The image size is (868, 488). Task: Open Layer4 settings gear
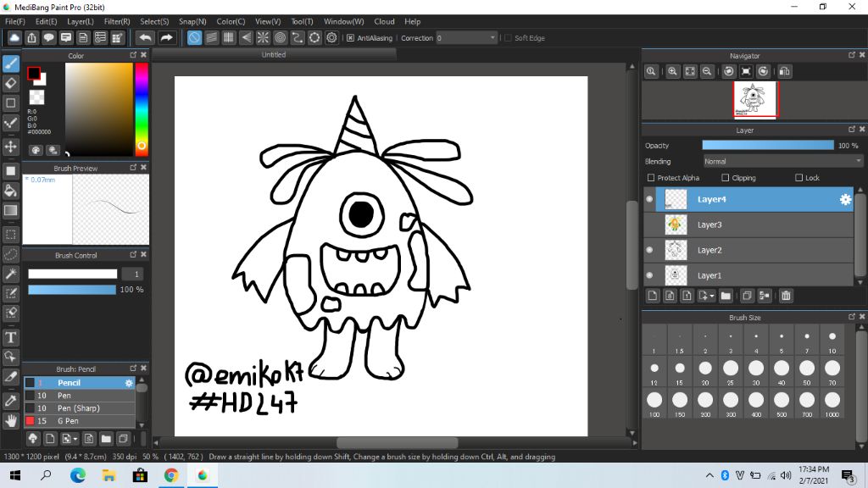(845, 200)
